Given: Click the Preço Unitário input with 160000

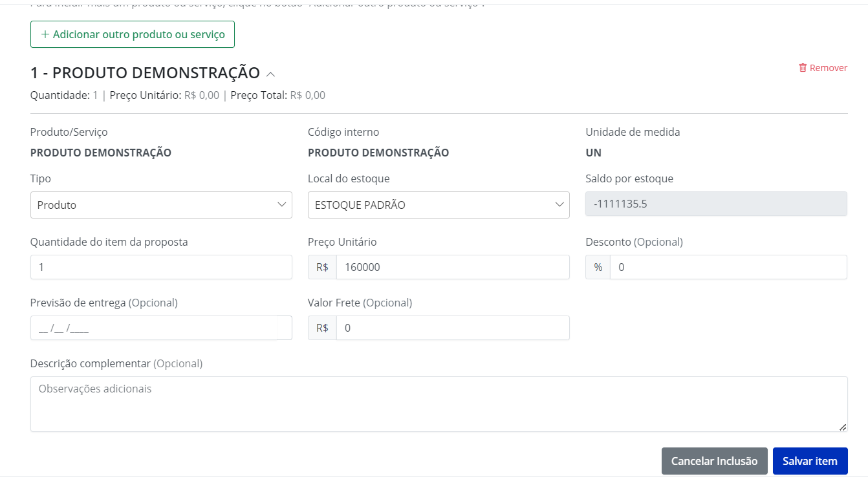Looking at the screenshot, I should (x=453, y=267).
